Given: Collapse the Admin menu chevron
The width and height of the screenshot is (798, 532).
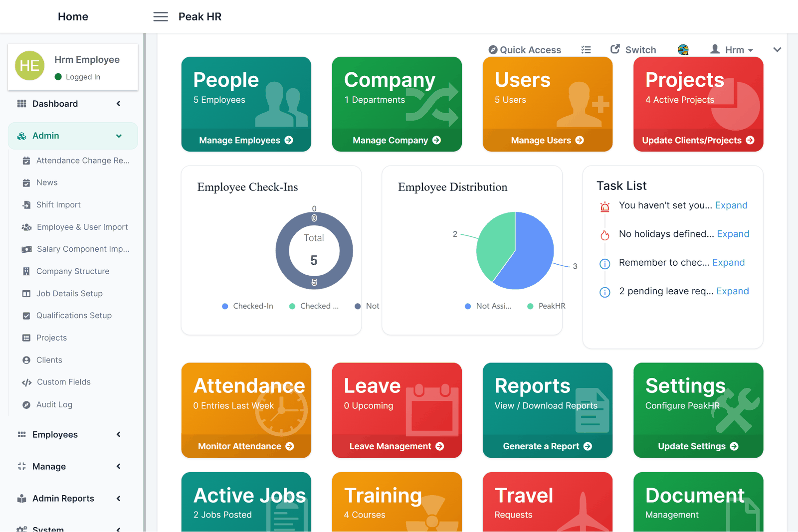Looking at the screenshot, I should 119,136.
